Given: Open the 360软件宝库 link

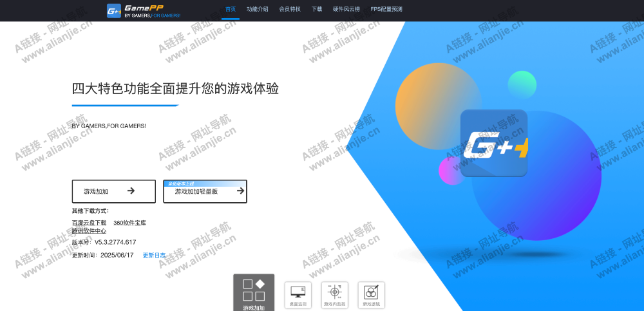Looking at the screenshot, I should coord(130,223).
